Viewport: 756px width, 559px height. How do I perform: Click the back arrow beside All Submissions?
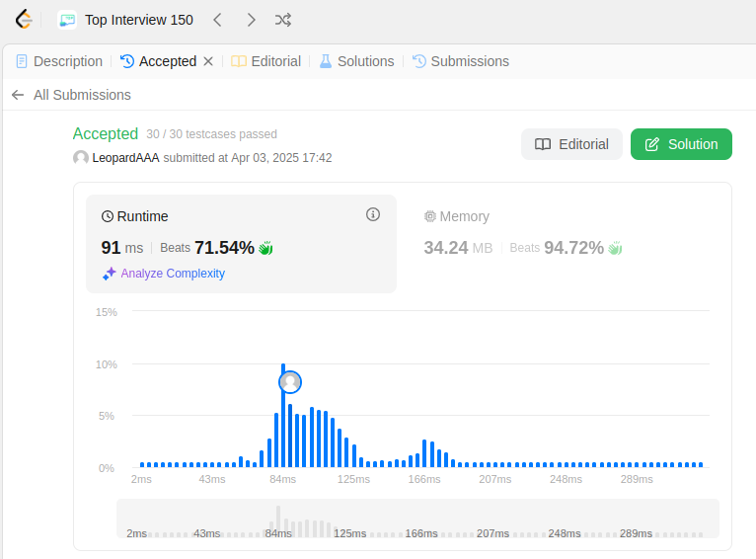click(x=18, y=95)
